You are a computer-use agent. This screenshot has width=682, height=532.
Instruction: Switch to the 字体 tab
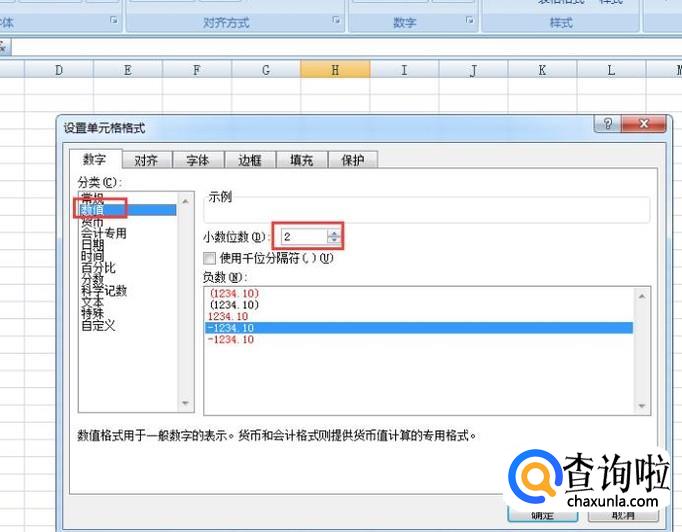(x=198, y=160)
